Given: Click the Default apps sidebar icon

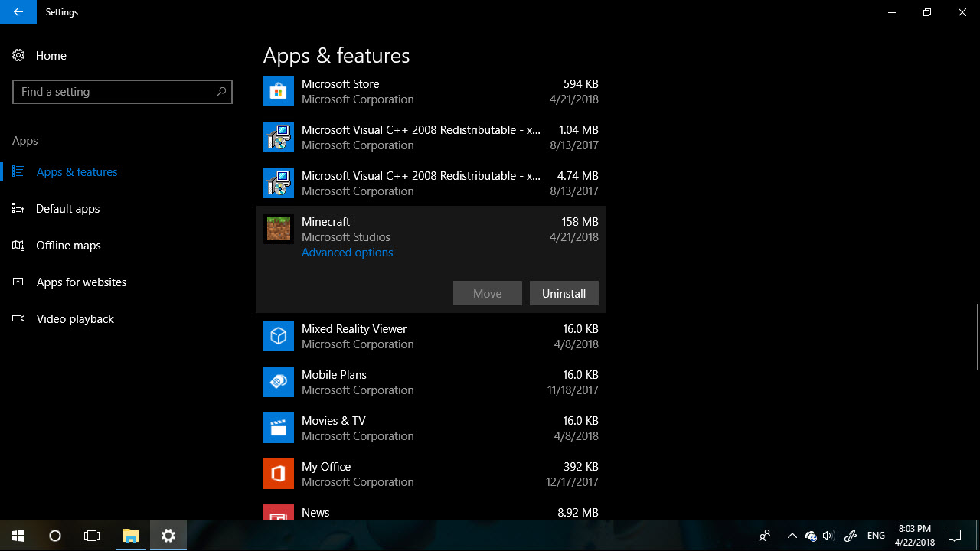Looking at the screenshot, I should point(19,209).
